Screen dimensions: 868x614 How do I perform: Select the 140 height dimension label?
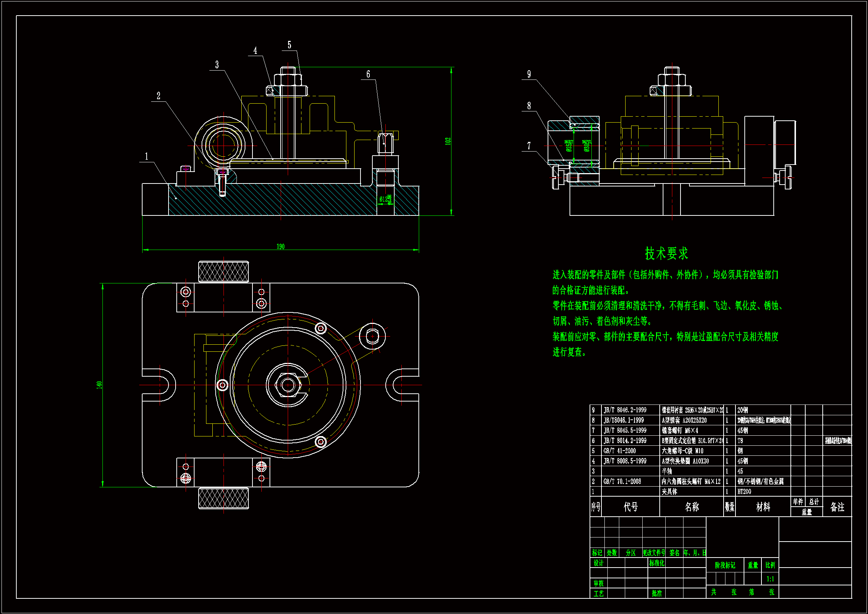(99, 385)
